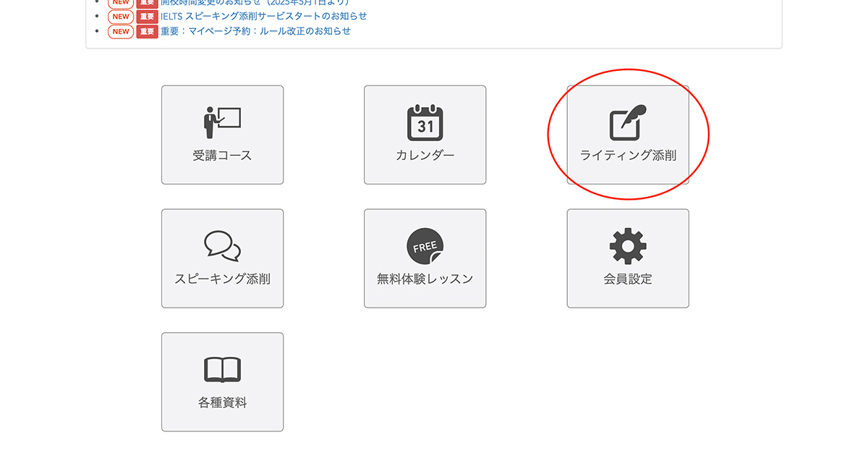Open the 各種資料 label
This screenshot has height=456, width=868.
coord(222,403)
